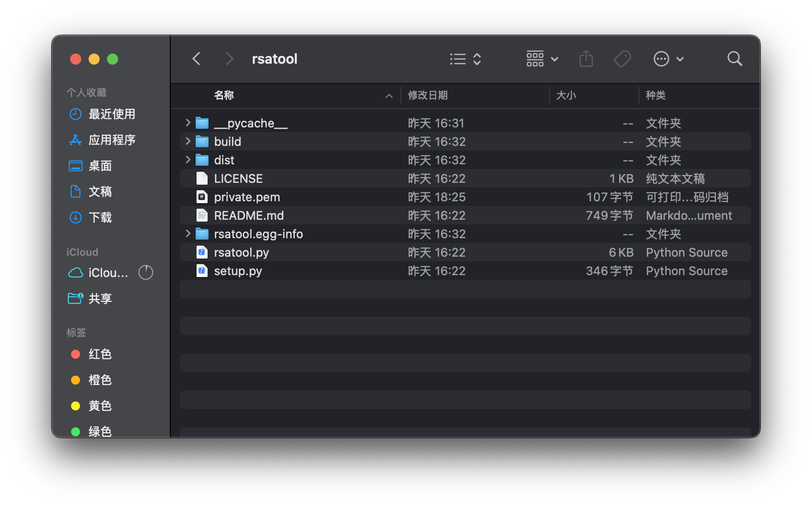The width and height of the screenshot is (812, 506).
Task: Select the 黄色 tag
Action: click(91, 406)
